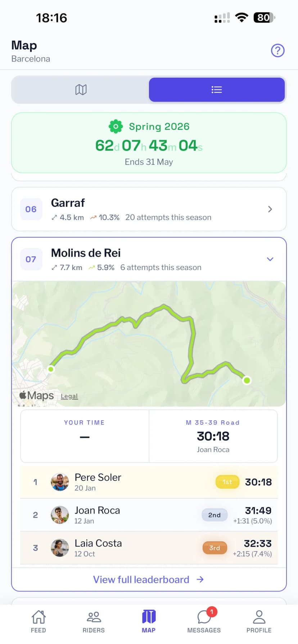Tap the route end marker on map
This screenshot has width=298, height=644.
(x=247, y=380)
